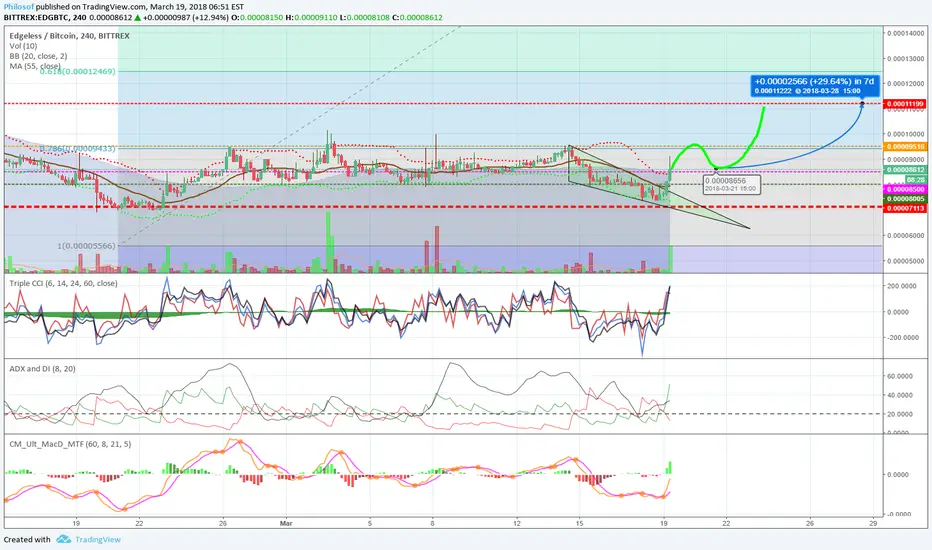Click the 0.00009516 orange price label

pos(905,146)
